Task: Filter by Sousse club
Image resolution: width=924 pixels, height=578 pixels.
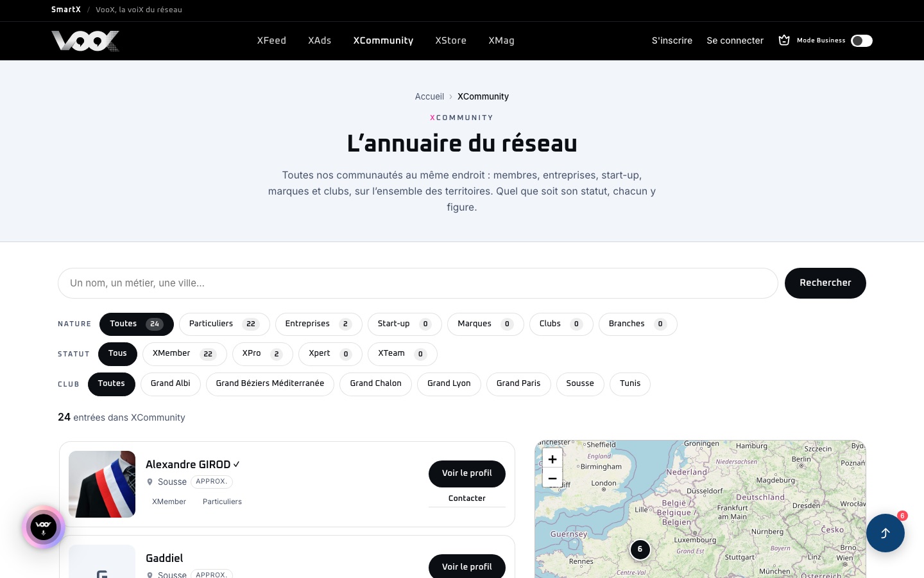Action: pos(580,384)
